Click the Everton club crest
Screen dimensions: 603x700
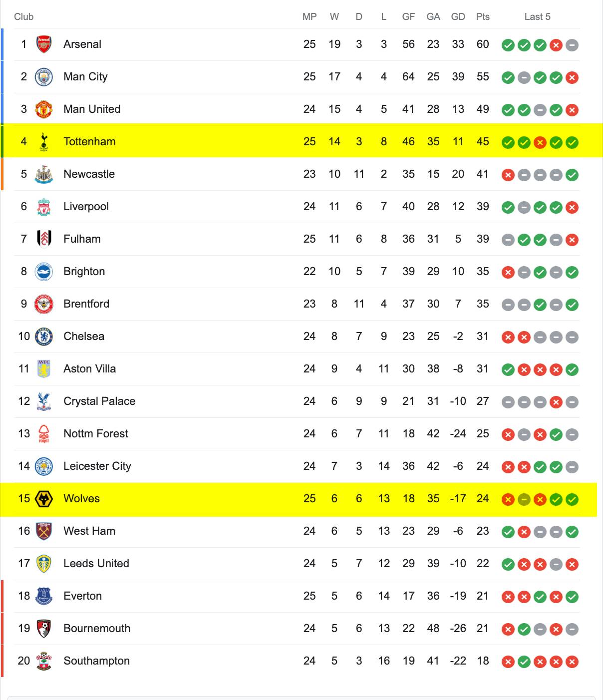(x=44, y=596)
